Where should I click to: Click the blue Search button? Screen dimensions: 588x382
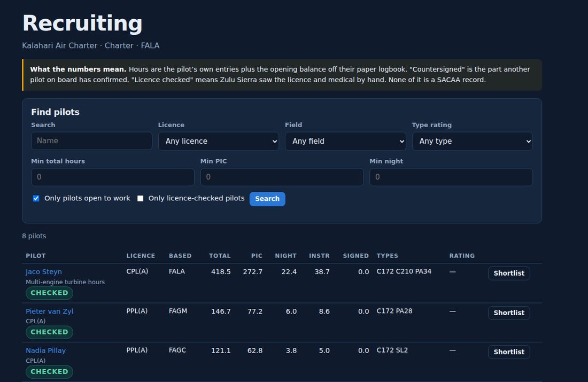coord(267,199)
